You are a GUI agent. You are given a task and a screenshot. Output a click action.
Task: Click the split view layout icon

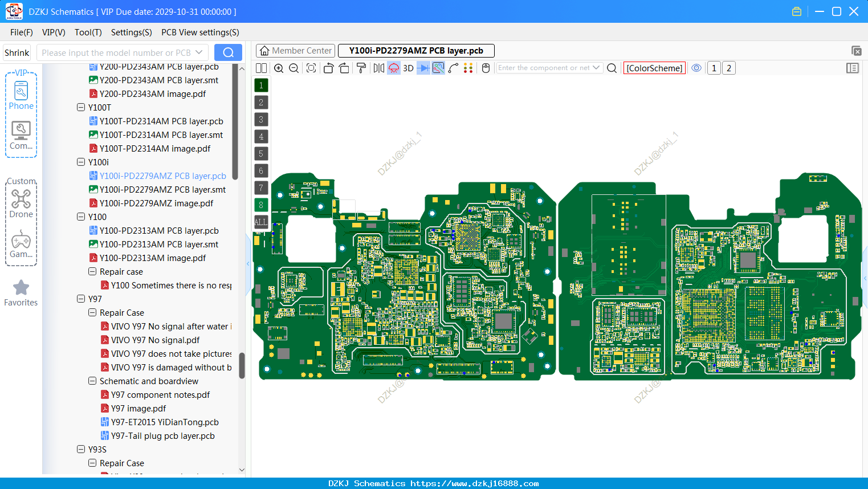(261, 68)
